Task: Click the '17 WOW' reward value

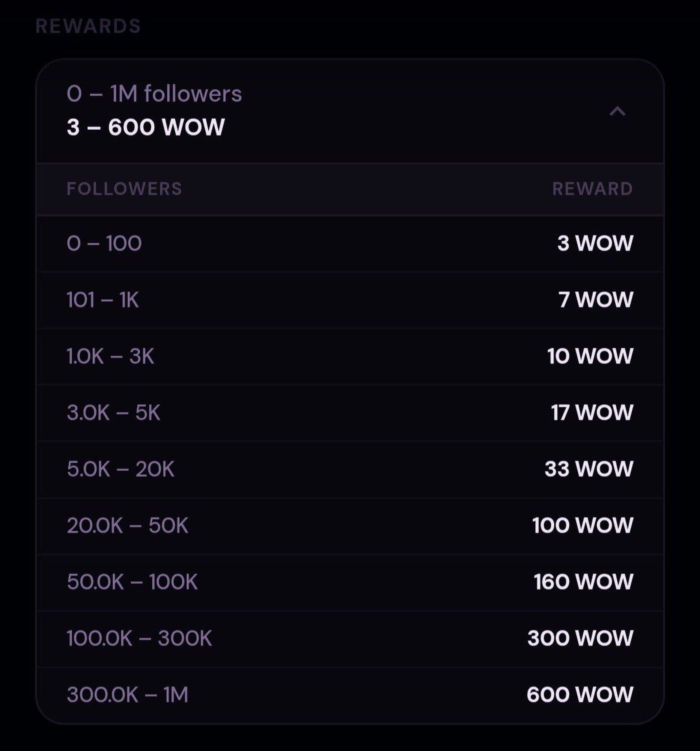Action: tap(592, 413)
